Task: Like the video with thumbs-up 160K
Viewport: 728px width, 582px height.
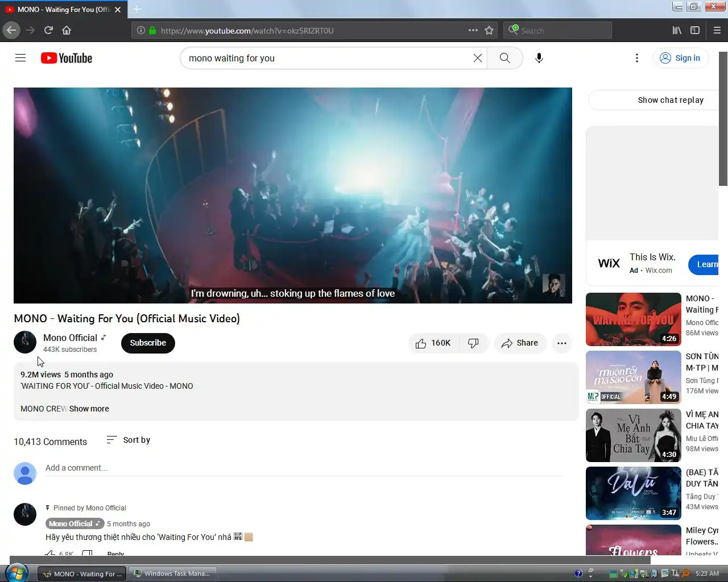Action: pos(433,343)
